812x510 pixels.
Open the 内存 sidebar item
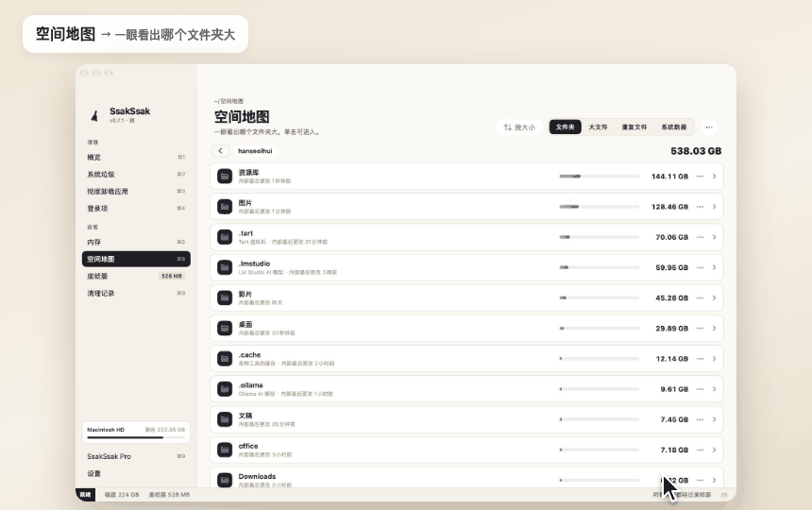tap(136, 243)
